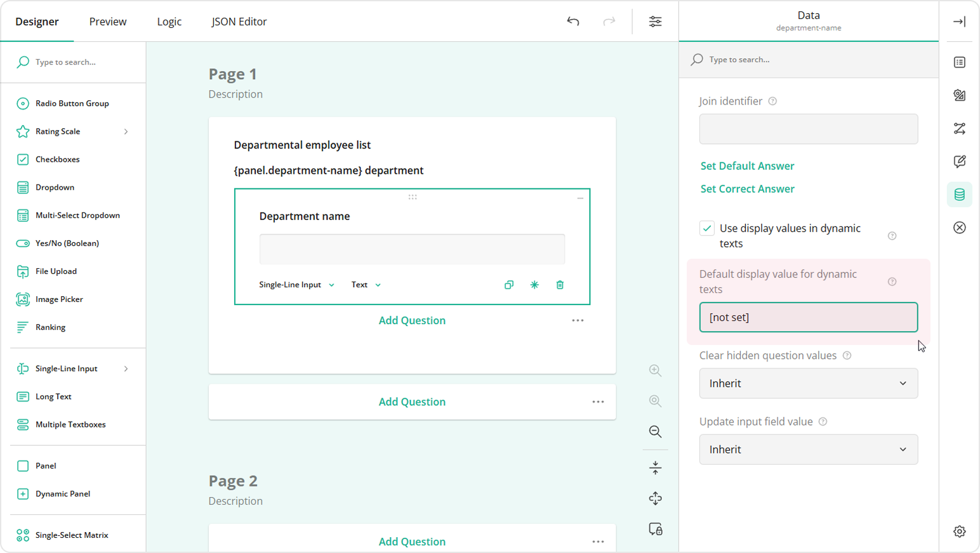The image size is (980, 553).
Task: Expand the Update input field value dropdown
Action: click(x=807, y=449)
